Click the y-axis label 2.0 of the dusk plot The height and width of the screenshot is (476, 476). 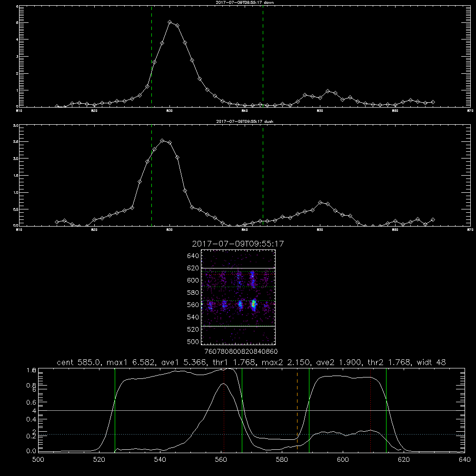point(16,159)
